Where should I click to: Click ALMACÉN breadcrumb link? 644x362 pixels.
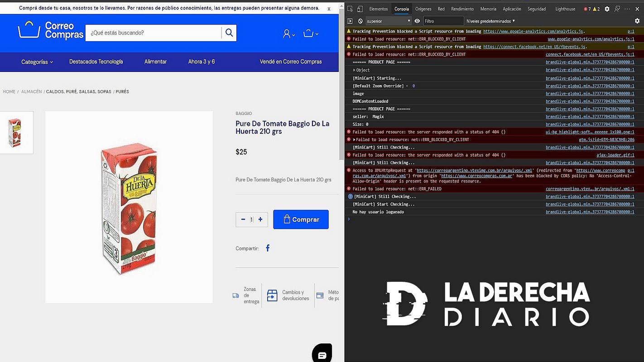tap(31, 91)
